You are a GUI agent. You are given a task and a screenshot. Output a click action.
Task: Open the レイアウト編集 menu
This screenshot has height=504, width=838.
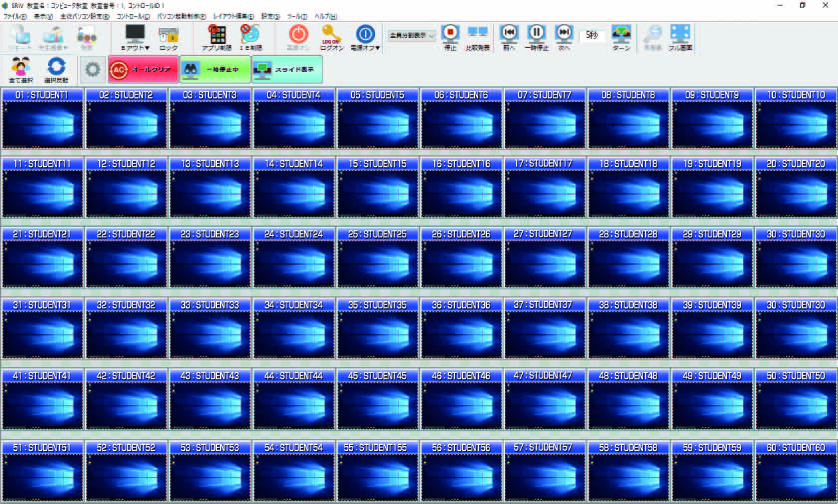233,16
